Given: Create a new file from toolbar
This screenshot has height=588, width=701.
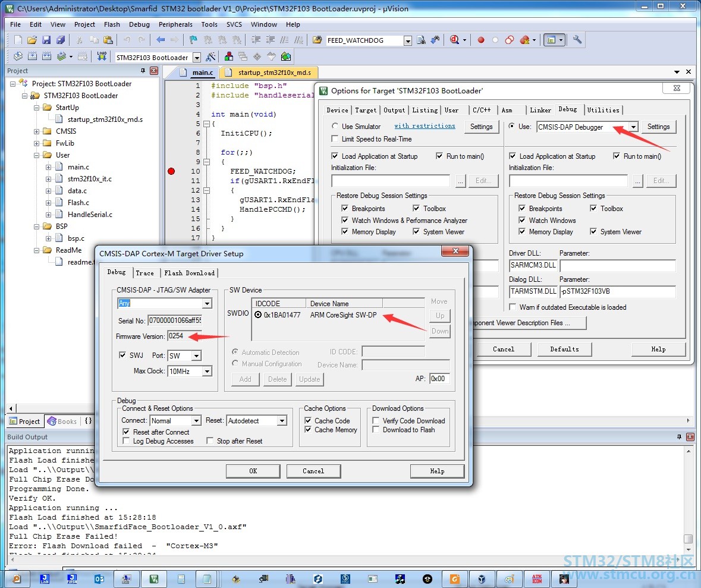Looking at the screenshot, I should 18,40.
